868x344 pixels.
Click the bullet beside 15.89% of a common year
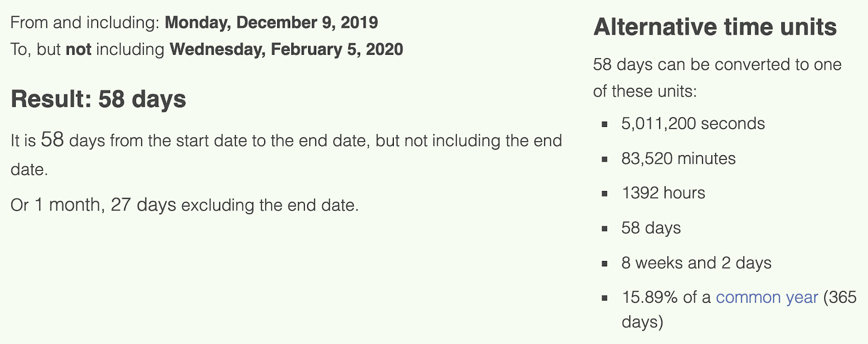(604, 298)
